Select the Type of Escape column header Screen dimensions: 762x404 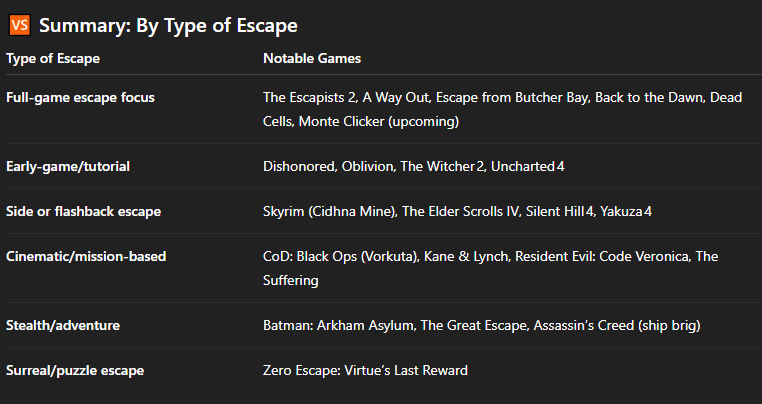(53, 58)
